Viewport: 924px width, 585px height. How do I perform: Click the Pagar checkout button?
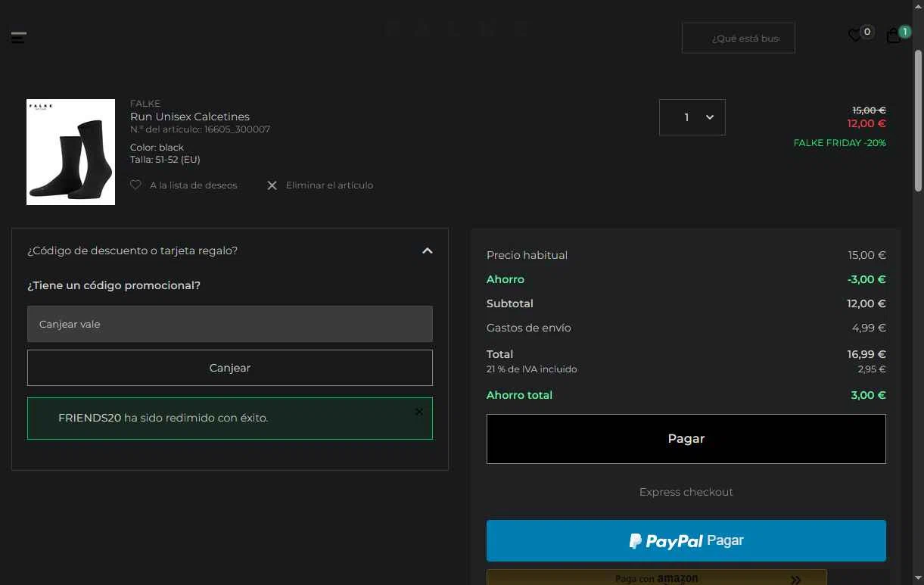[x=686, y=439]
